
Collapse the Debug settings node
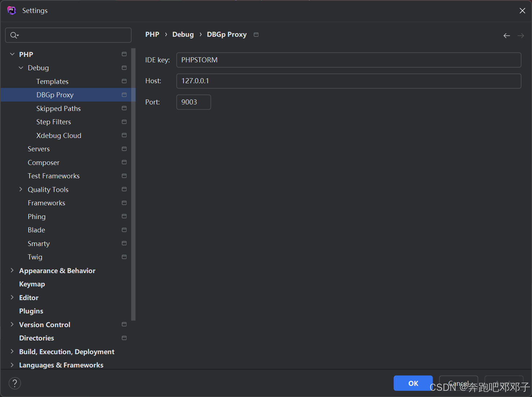[21, 68]
